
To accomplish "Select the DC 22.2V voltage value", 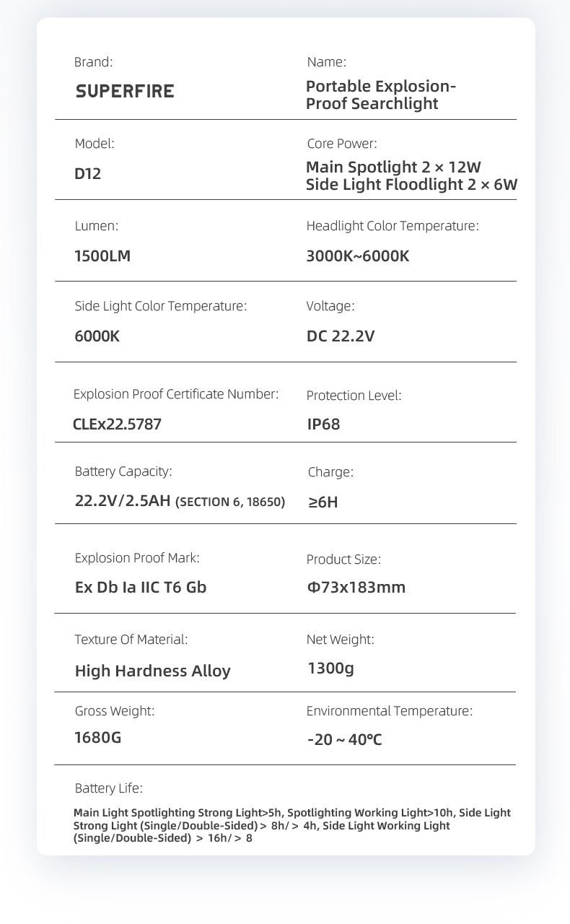I will pos(341,336).
